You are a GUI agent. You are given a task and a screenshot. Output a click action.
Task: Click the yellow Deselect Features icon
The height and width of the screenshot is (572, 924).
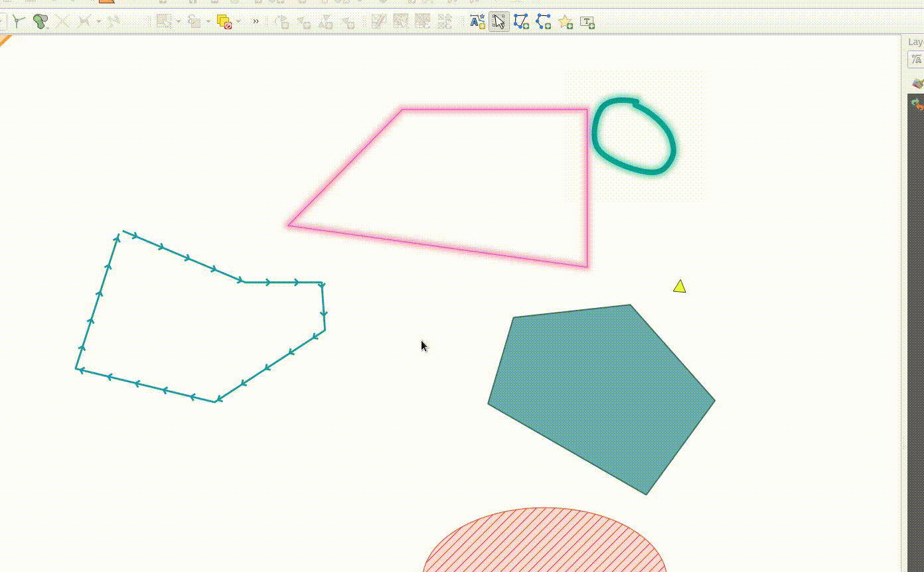click(224, 22)
